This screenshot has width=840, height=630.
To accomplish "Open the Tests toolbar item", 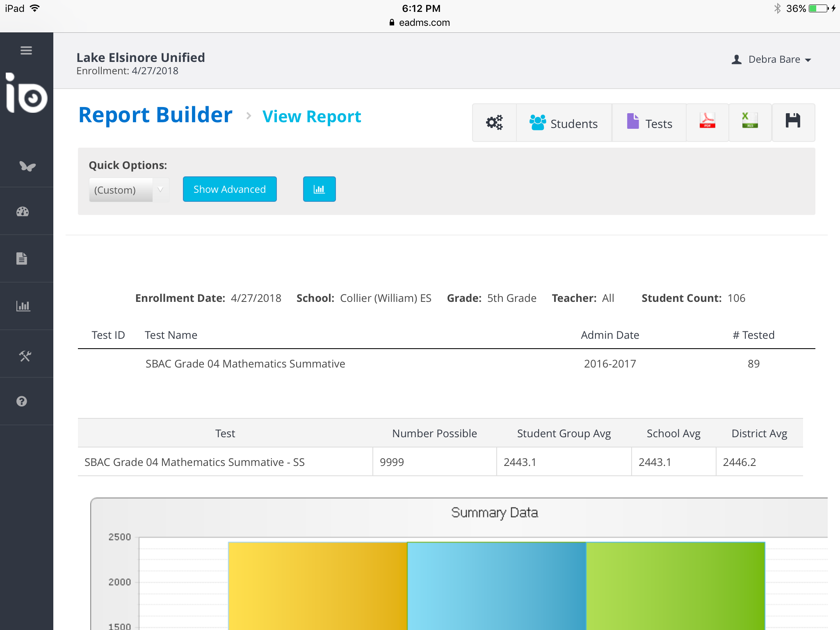I will click(649, 123).
